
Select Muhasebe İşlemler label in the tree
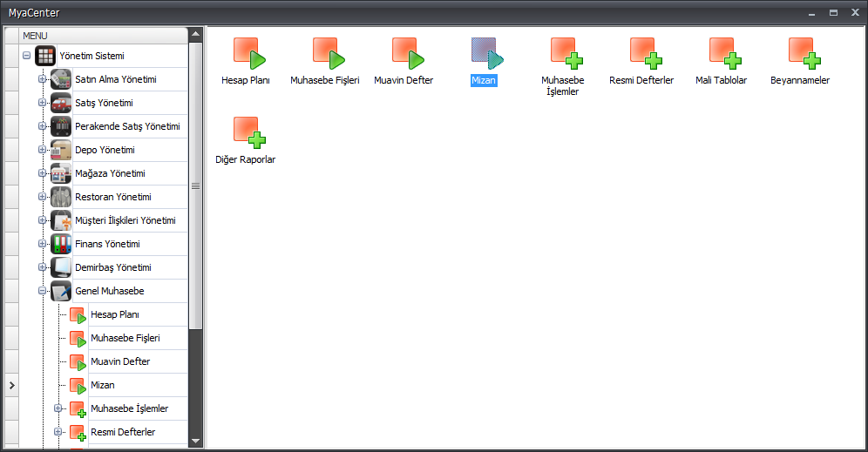click(130, 408)
